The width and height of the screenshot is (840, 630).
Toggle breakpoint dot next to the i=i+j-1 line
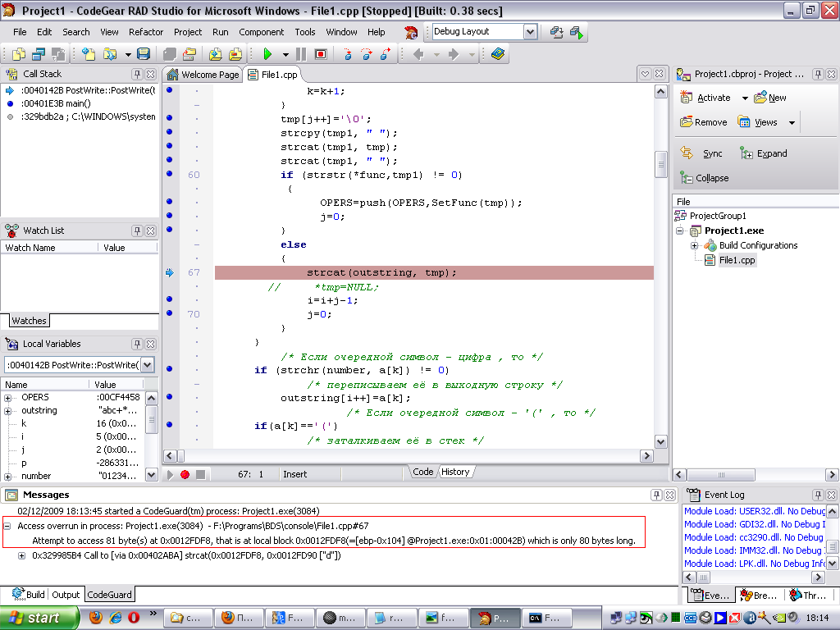tap(170, 299)
